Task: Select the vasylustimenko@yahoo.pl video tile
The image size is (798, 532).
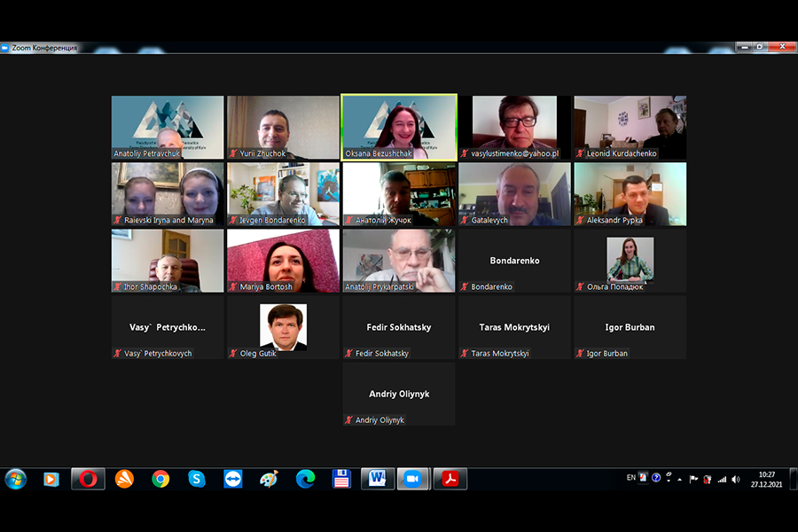Action: pos(514,128)
